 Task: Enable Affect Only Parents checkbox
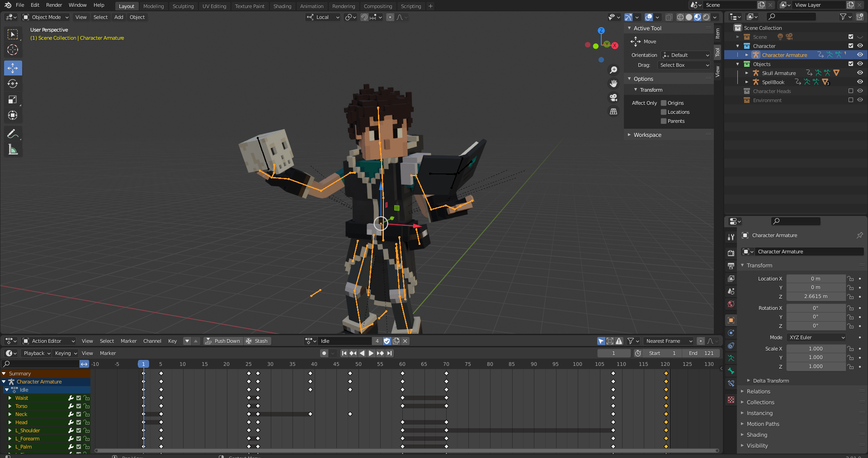point(664,121)
